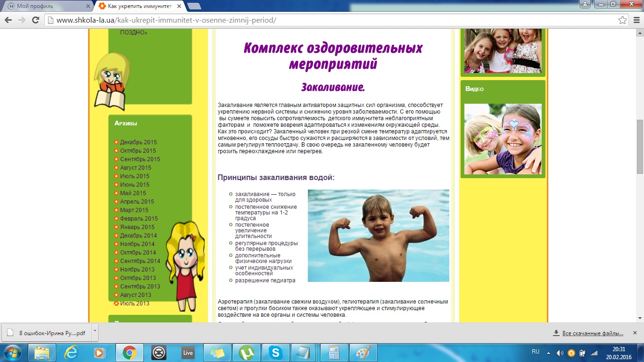Image resolution: width=644 pixels, height=362 pixels.
Task: Click the volume speaker tray icon
Action: [x=560, y=353]
